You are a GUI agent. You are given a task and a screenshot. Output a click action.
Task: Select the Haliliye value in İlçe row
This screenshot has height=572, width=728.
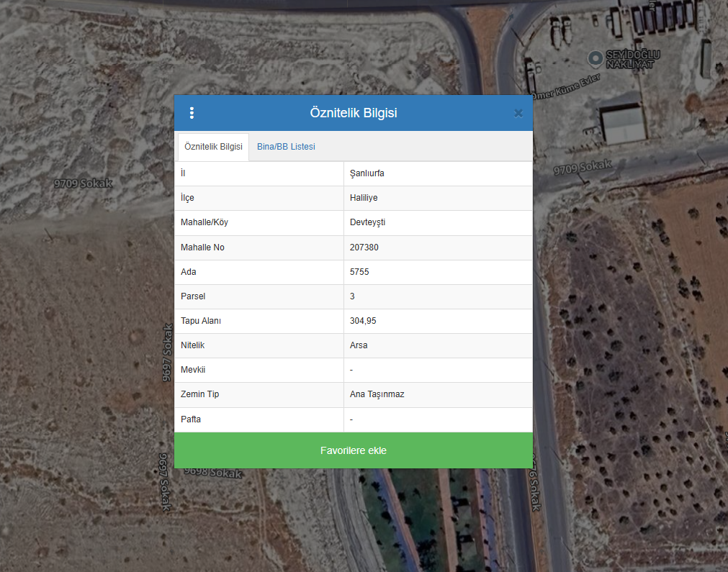click(x=363, y=198)
